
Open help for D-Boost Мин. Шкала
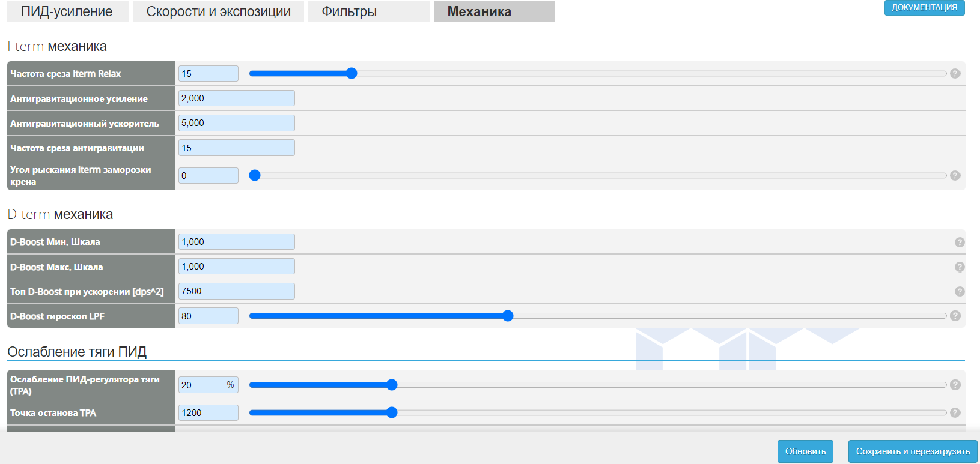(960, 242)
